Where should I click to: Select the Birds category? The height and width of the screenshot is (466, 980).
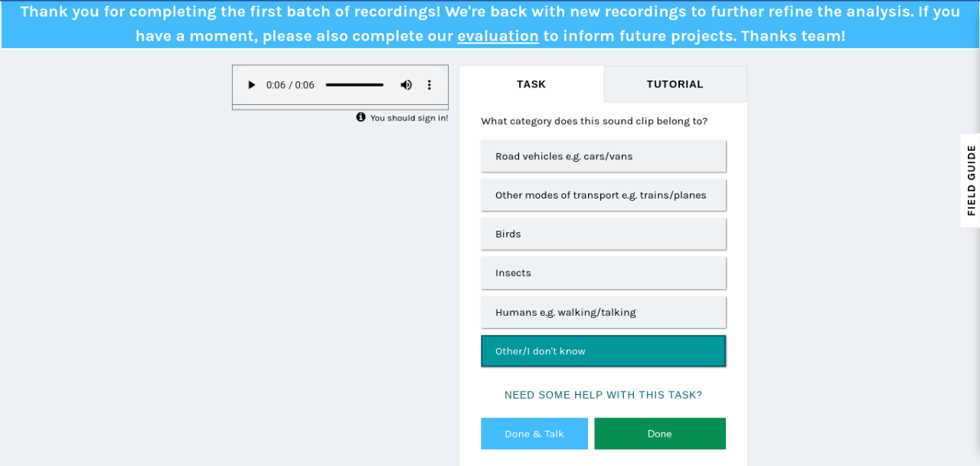[x=603, y=234]
